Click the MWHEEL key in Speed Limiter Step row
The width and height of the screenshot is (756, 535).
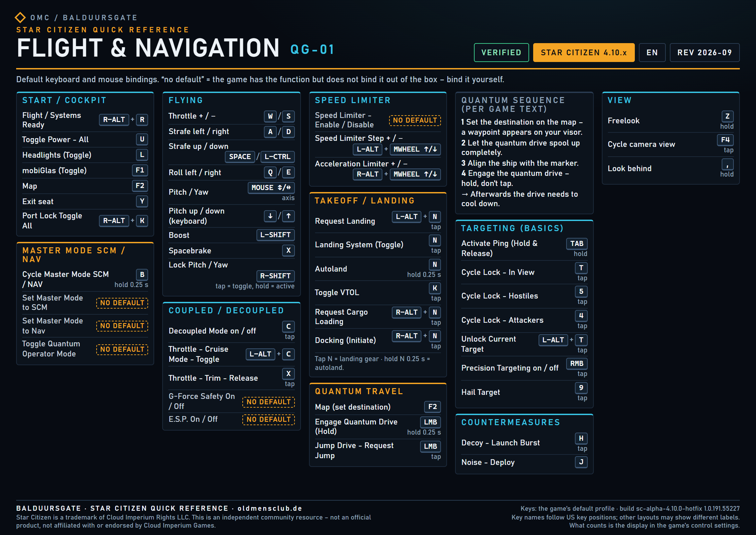pyautogui.click(x=415, y=149)
